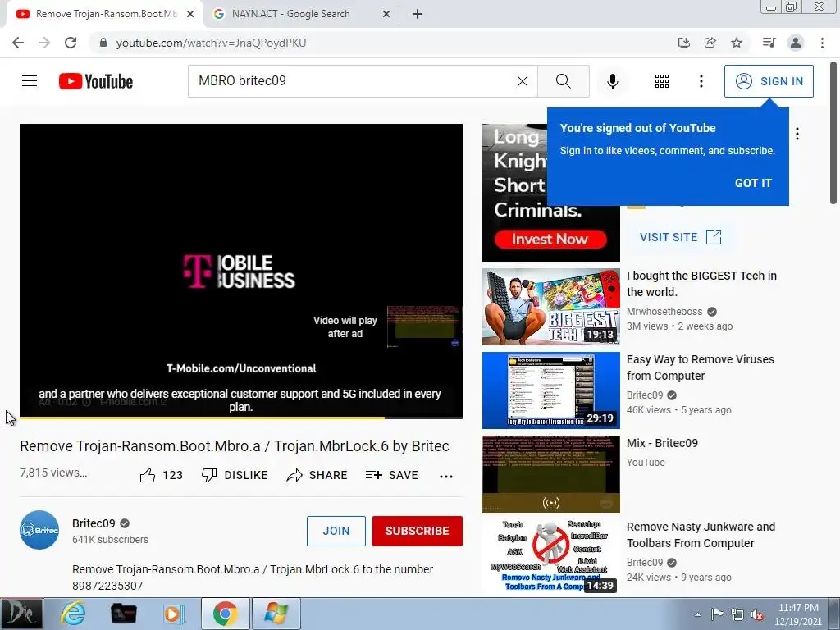The height and width of the screenshot is (630, 840).
Task: Click the Chrome taskbar icon
Action: coord(225,614)
